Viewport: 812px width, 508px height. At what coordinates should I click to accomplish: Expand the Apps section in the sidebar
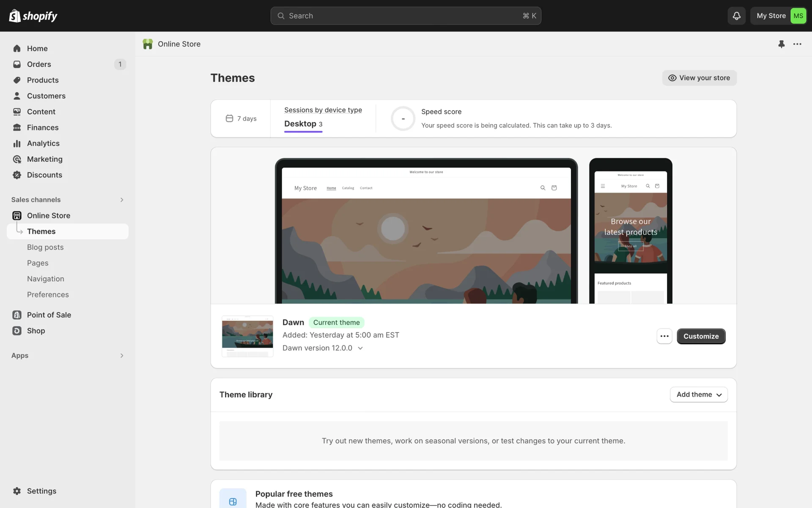tap(122, 356)
